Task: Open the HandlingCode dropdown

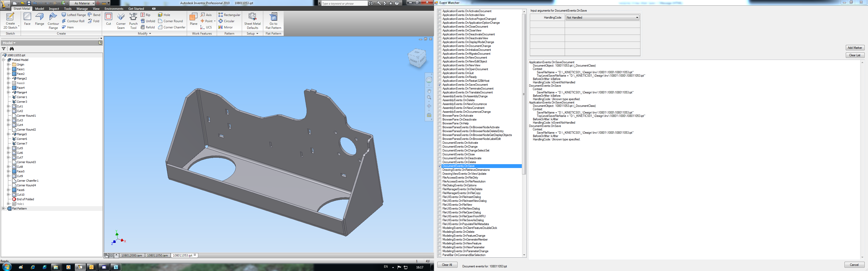Action: click(x=602, y=18)
